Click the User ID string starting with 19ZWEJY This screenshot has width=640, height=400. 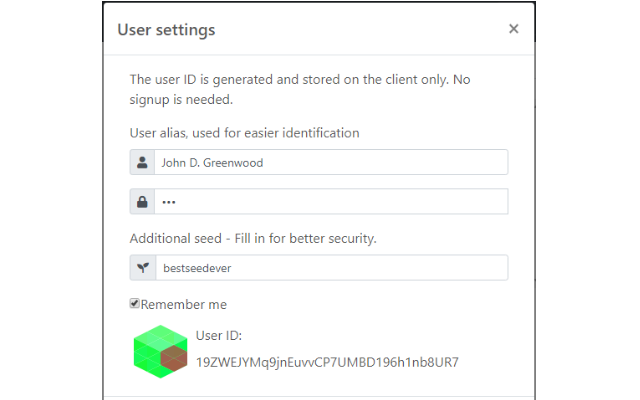[327, 362]
